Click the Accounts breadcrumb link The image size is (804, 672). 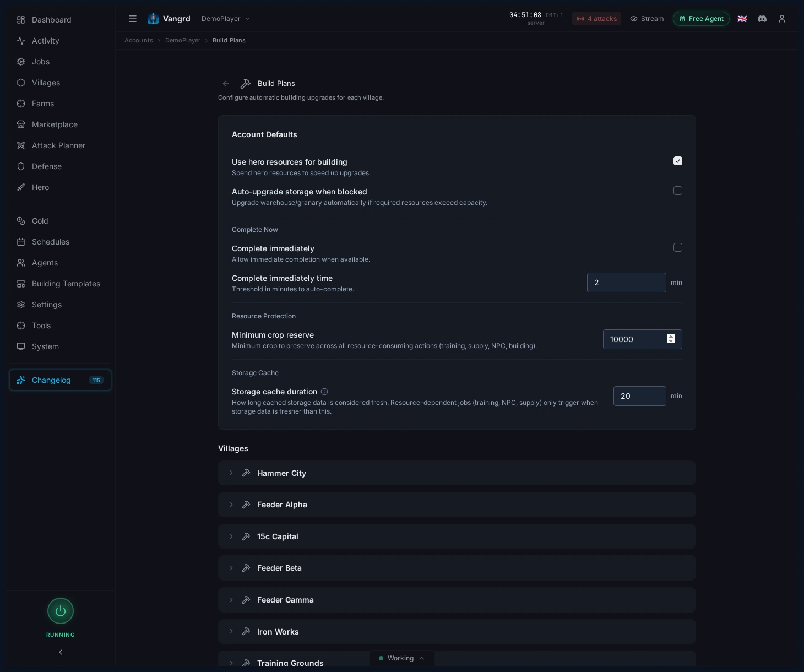point(139,40)
